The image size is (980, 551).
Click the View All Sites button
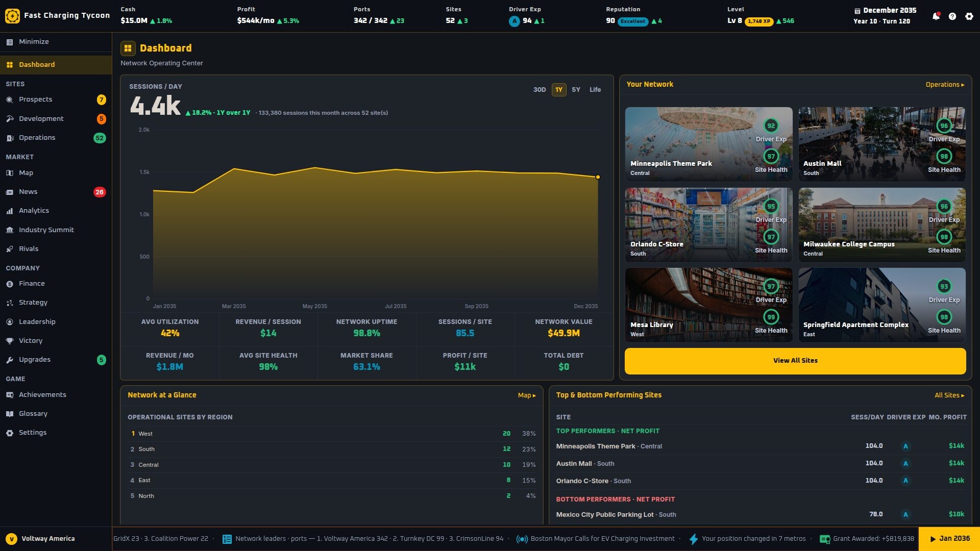point(795,361)
